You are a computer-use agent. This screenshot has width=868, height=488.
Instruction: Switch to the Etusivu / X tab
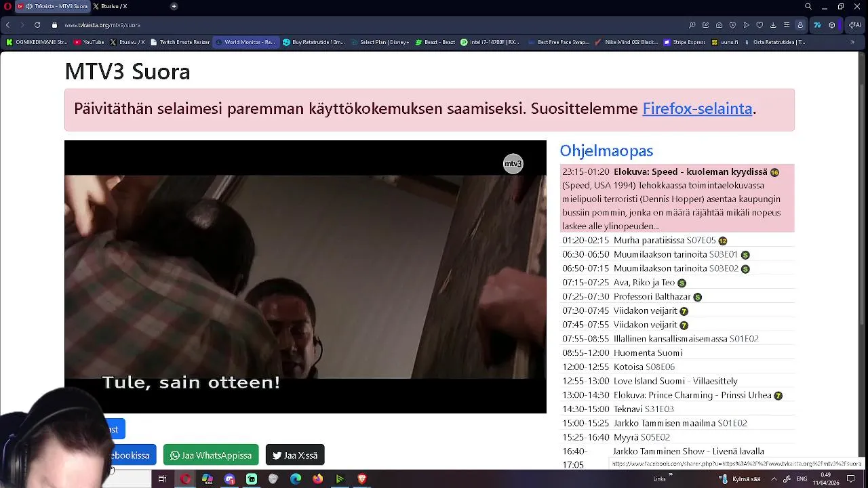pos(110,6)
